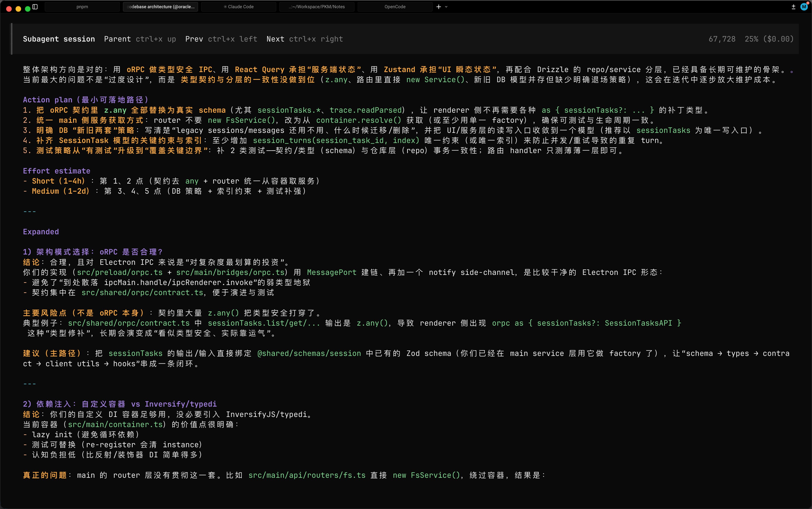Click the 25% ($0.00) usage indicator
This screenshot has height=509, width=812.
click(x=769, y=39)
